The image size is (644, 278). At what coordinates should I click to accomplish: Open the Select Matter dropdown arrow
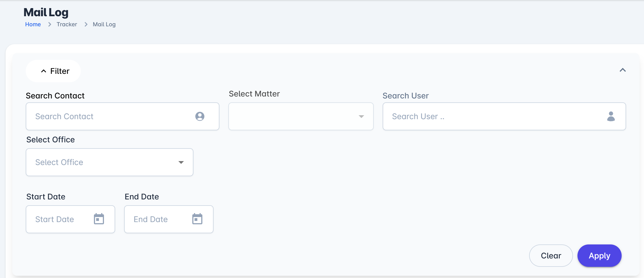click(361, 116)
